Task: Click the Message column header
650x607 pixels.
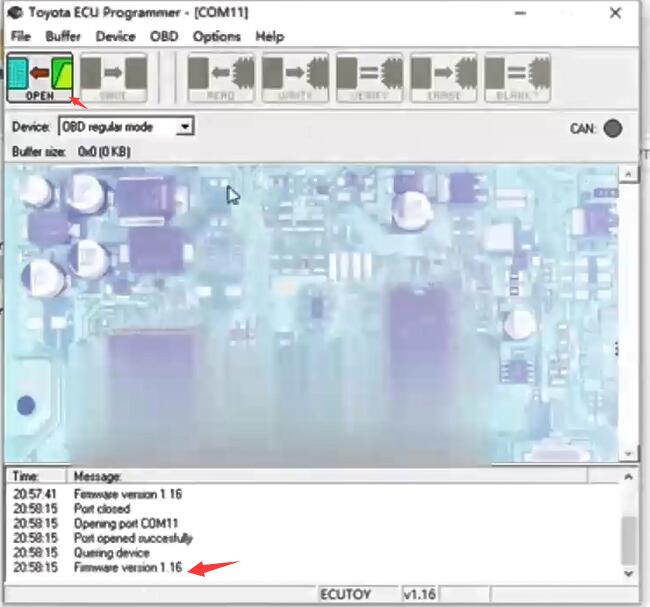Action: click(x=326, y=476)
